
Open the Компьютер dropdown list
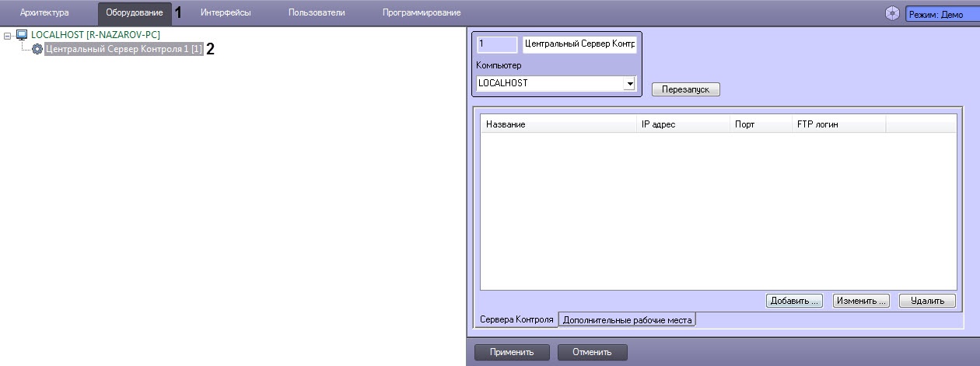(629, 82)
